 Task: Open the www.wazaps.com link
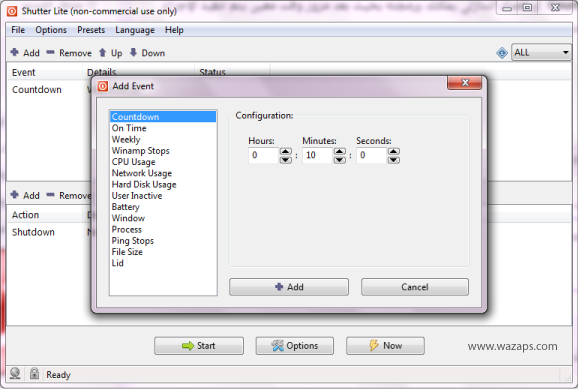pyautogui.click(x=512, y=346)
